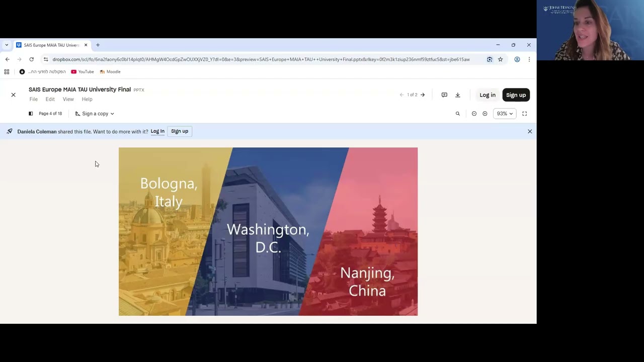Close the file preview with X

(x=14, y=95)
